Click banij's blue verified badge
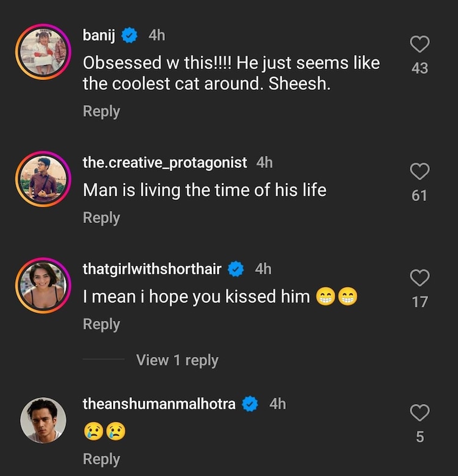This screenshot has width=458, height=476. click(x=129, y=36)
